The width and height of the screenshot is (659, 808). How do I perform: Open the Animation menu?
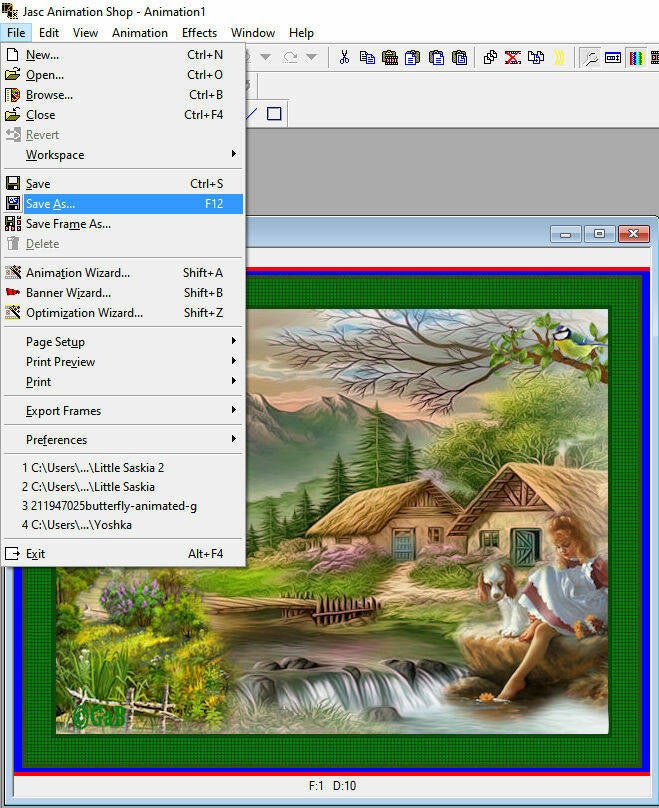[140, 32]
